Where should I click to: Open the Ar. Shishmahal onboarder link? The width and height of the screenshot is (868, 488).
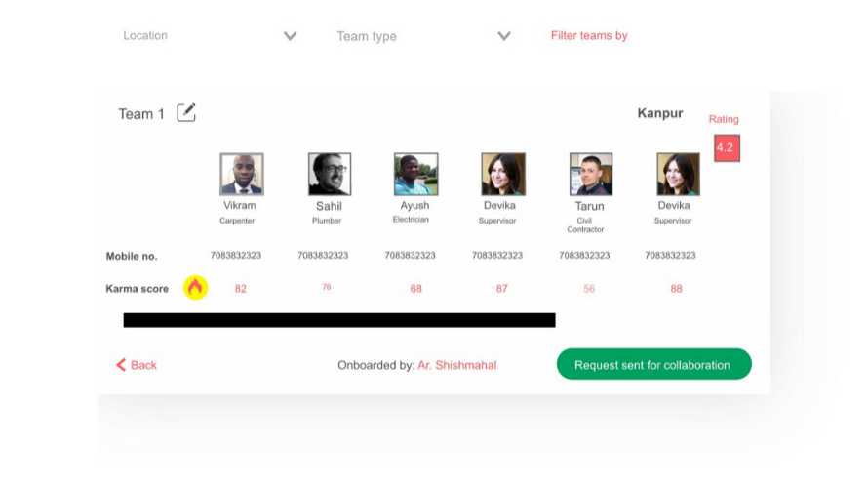(457, 365)
